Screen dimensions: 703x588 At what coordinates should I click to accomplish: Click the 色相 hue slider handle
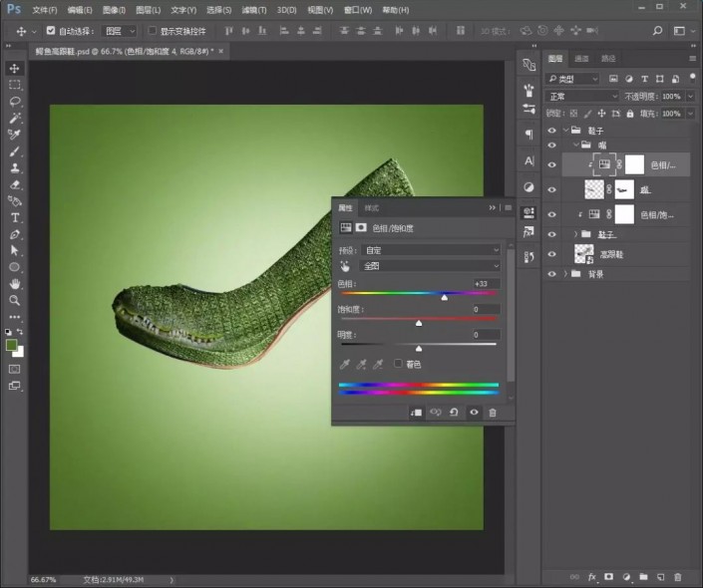445,297
